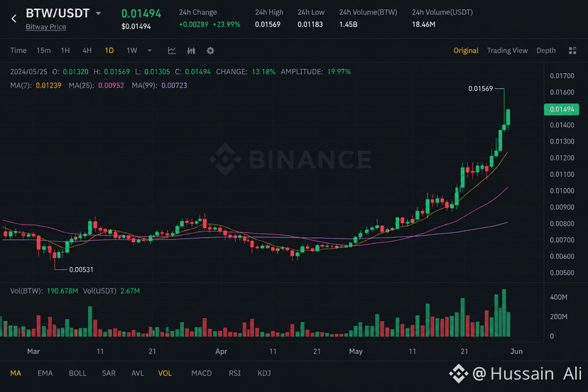Screen dimensions: 588x392
Task: Open the Bitway Price link
Action: coord(45,27)
